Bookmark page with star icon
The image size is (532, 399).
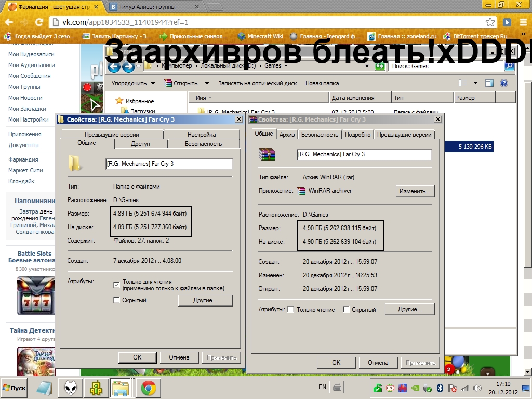click(490, 22)
